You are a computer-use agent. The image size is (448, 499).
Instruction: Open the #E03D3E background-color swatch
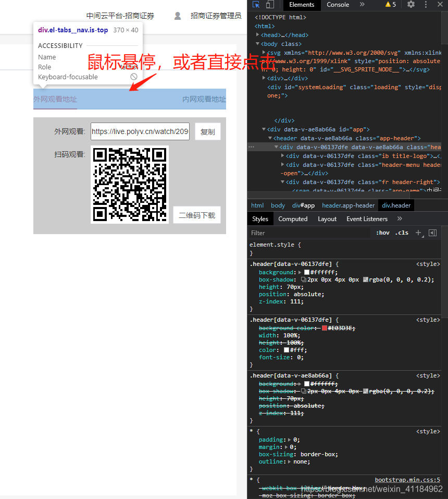pyautogui.click(x=325, y=328)
